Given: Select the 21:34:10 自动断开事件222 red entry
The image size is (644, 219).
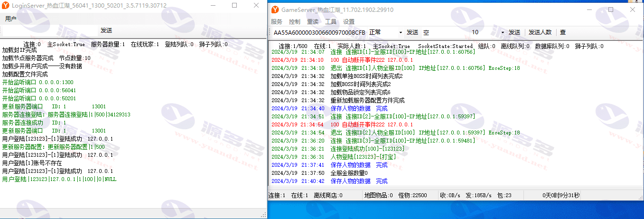Looking at the screenshot, I should coord(342,60).
